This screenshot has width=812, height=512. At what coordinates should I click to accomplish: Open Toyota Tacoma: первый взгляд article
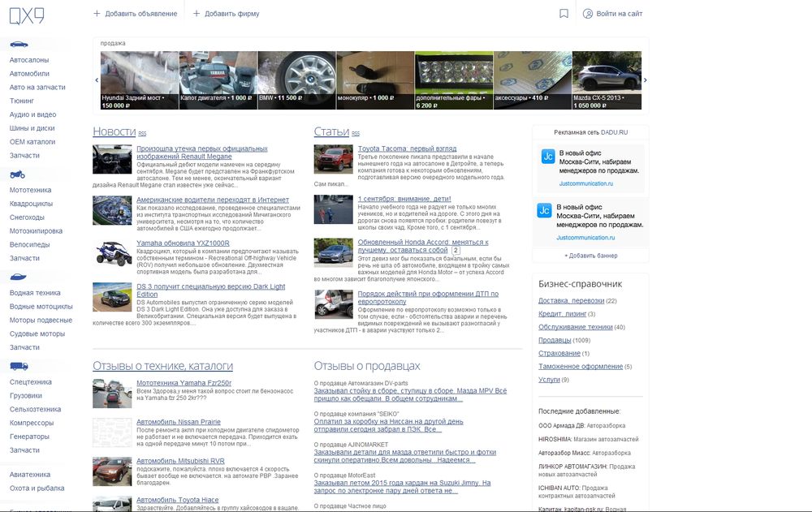407,148
